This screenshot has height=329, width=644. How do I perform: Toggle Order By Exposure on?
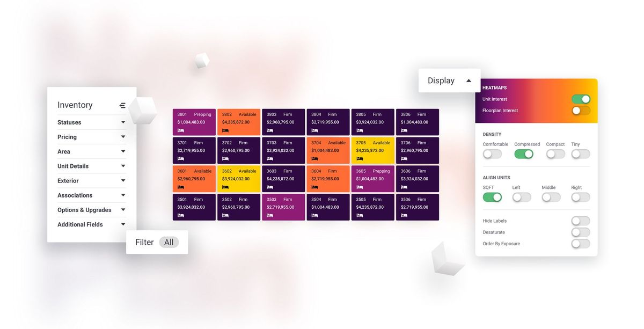point(580,243)
